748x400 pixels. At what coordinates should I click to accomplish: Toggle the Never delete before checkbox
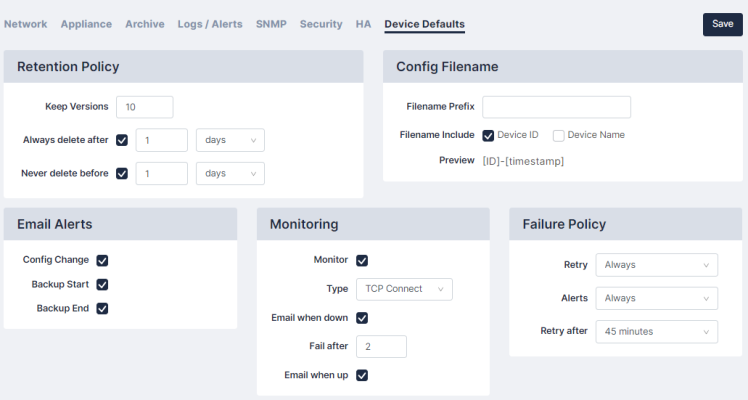(122, 174)
